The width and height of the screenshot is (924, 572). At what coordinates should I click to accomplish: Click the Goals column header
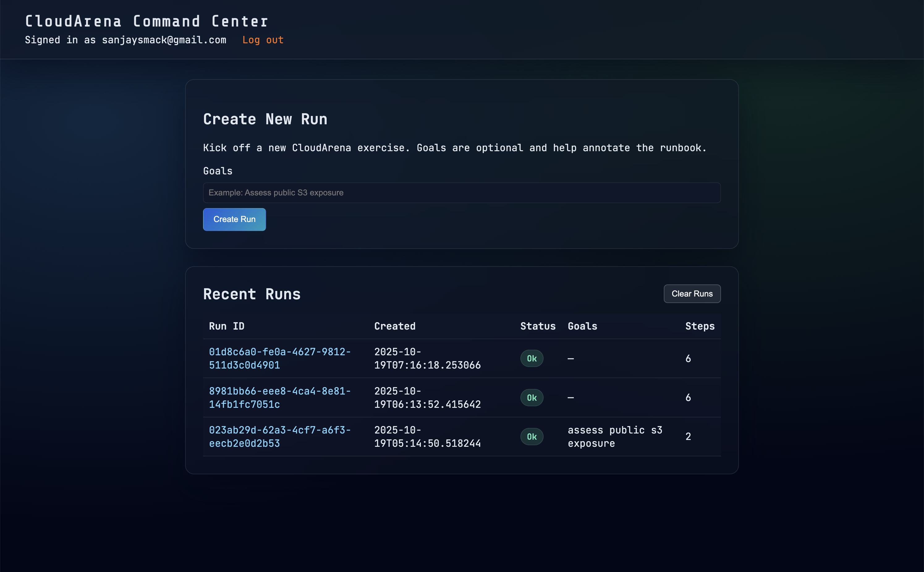tap(582, 326)
